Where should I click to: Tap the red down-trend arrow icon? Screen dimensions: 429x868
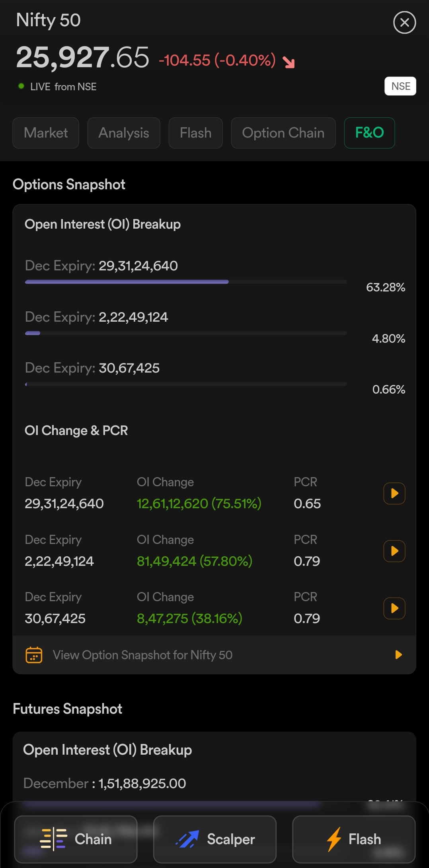click(289, 62)
